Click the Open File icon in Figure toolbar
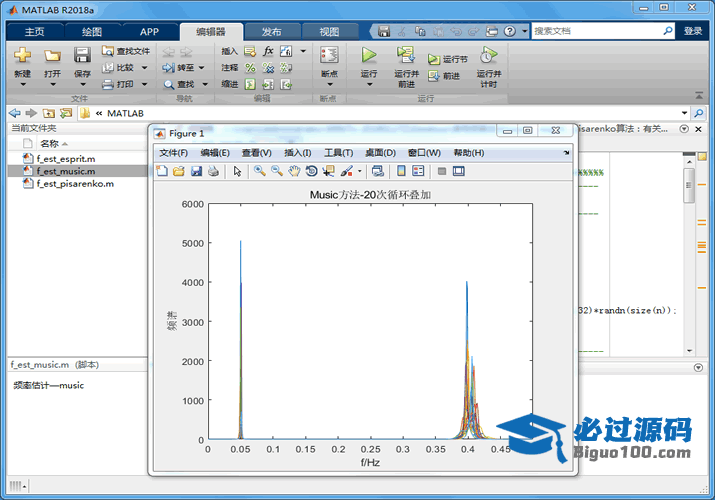This screenshot has height=500, width=715. coord(179,171)
